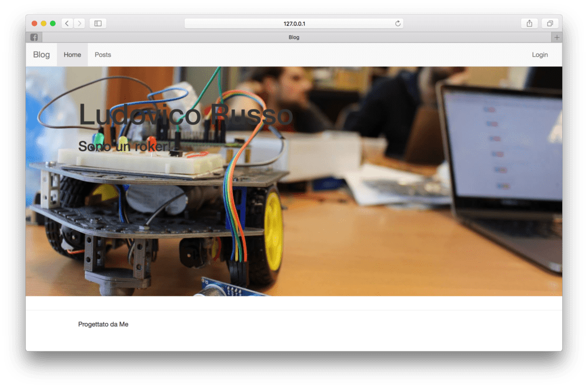Reload the page using the refresh icon
This screenshot has width=588, height=388.
pyautogui.click(x=397, y=24)
